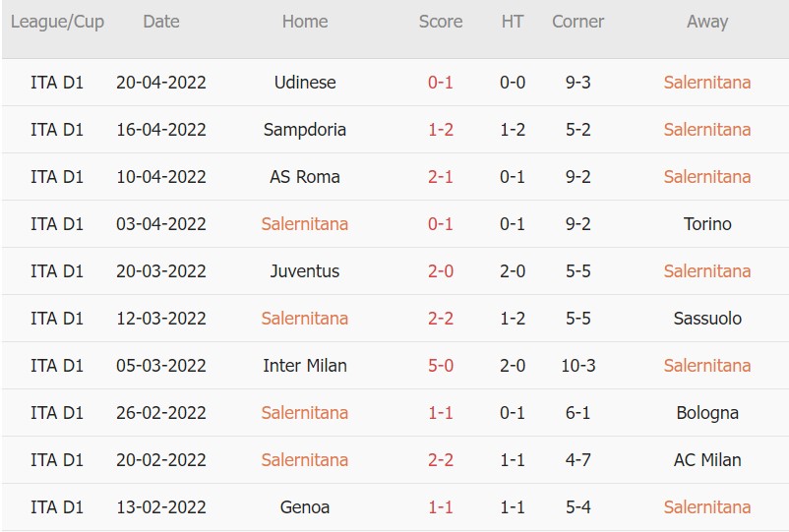Select Bologna in the Away column
This screenshot has width=789, height=532.
tap(707, 413)
